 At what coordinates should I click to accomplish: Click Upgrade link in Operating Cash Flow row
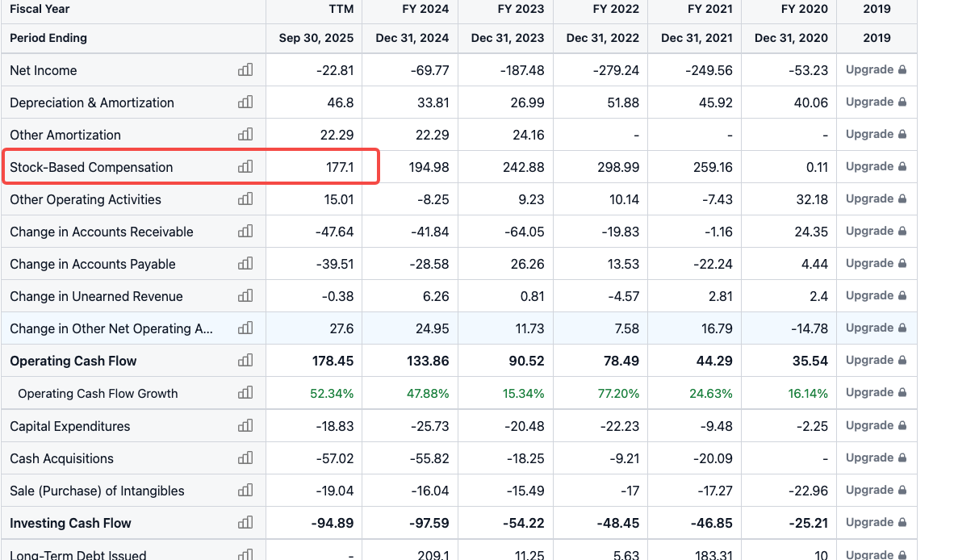[x=876, y=361]
